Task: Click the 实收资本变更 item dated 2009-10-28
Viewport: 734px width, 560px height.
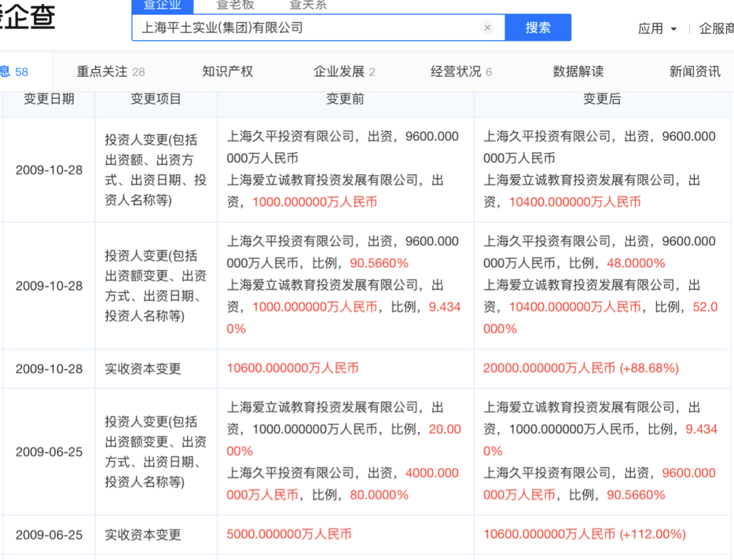Action: click(x=143, y=369)
